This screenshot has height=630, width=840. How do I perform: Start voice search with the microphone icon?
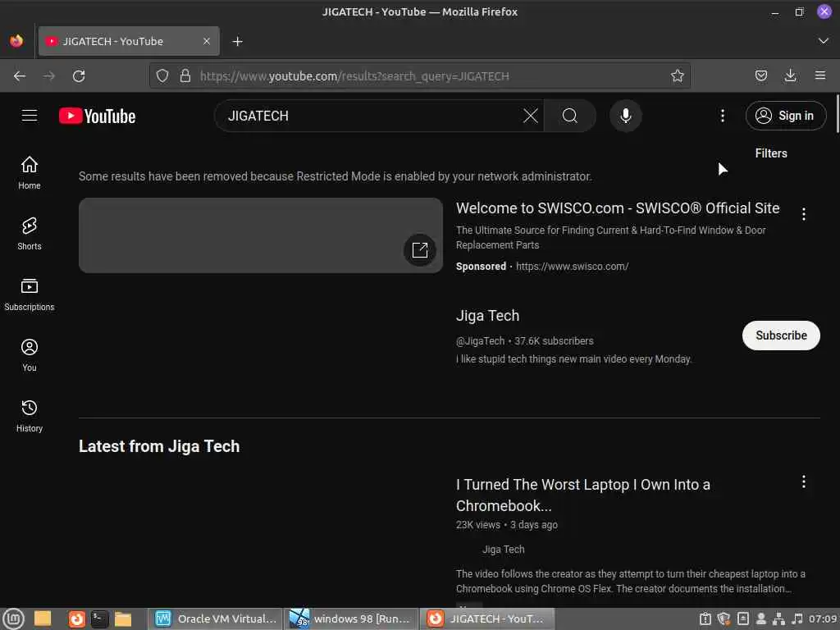tap(625, 116)
